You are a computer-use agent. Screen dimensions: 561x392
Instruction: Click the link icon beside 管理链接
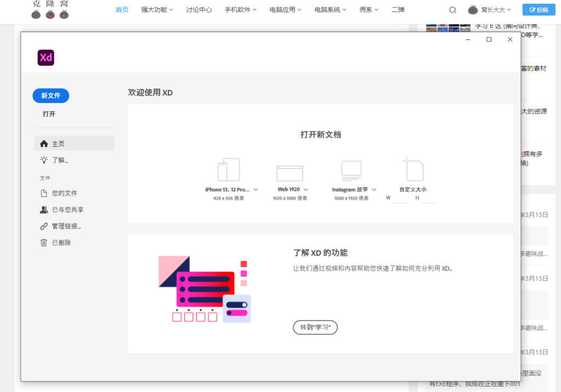pyautogui.click(x=44, y=226)
